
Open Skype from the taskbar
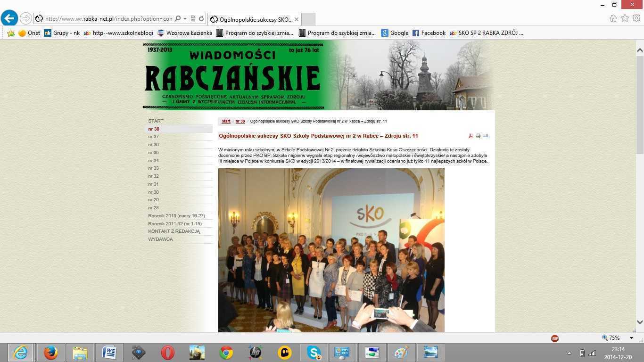[x=314, y=352]
